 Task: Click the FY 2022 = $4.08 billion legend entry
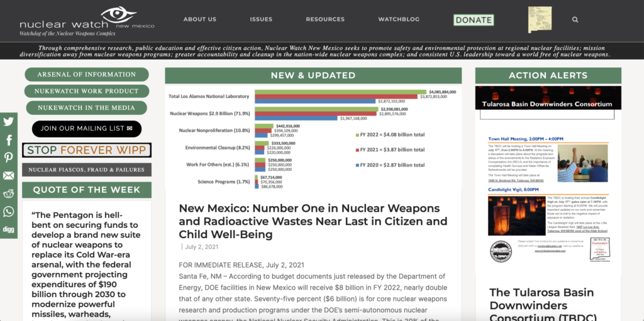[x=390, y=134]
